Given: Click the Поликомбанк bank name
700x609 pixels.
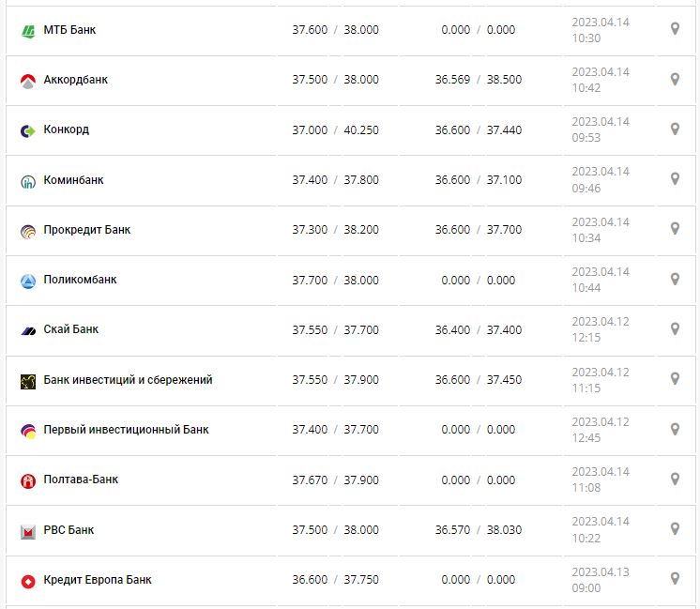Looking at the screenshot, I should [80, 280].
